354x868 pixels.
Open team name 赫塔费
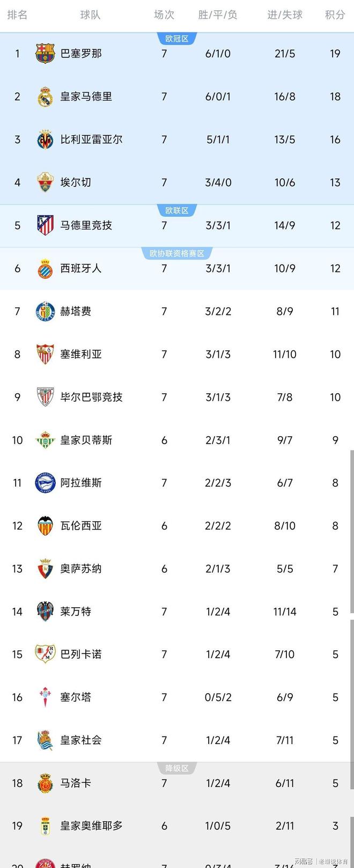(x=76, y=311)
